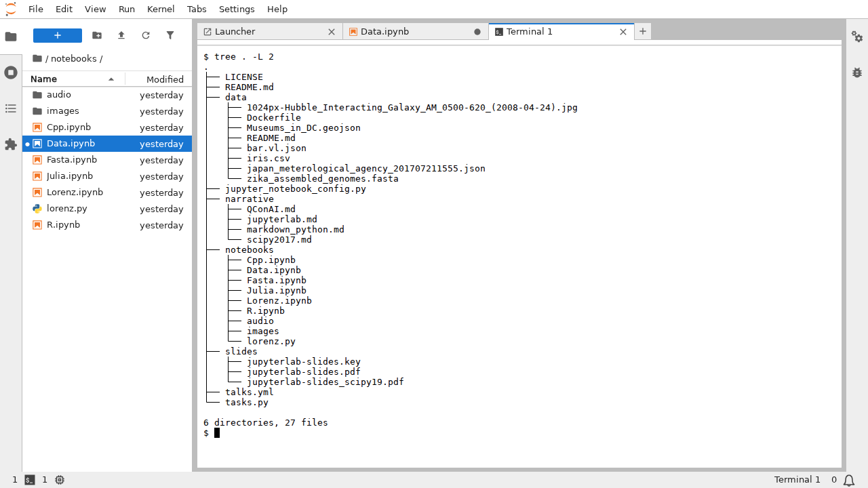
Task: Click 'QConAI.md' in terminal output
Action: [x=271, y=209]
